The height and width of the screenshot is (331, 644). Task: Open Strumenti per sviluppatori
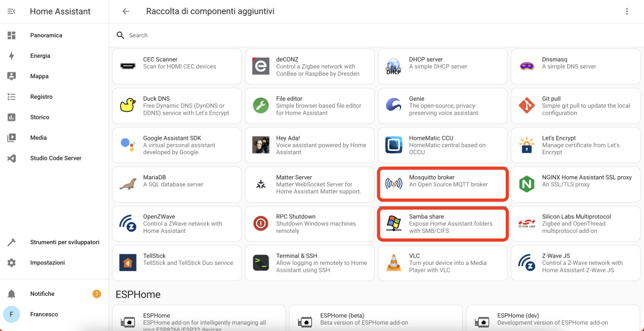64,242
